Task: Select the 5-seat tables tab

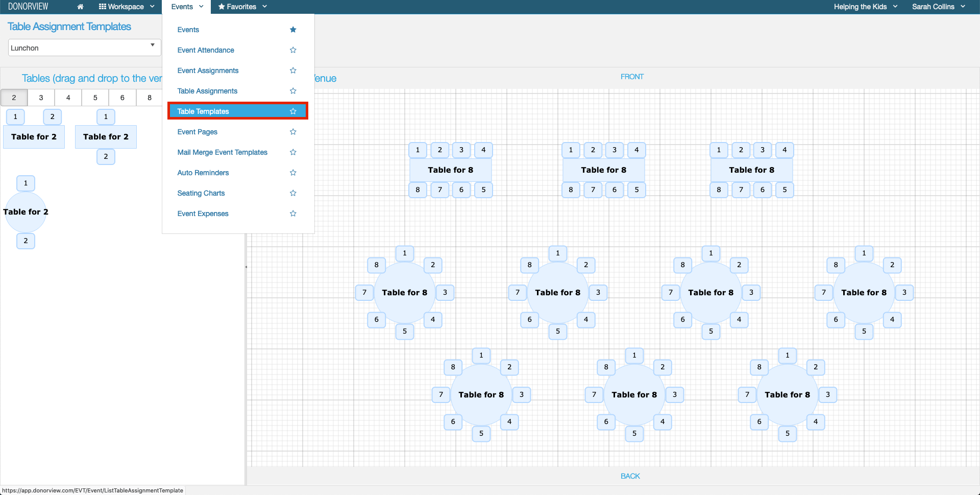Action: 95,98
